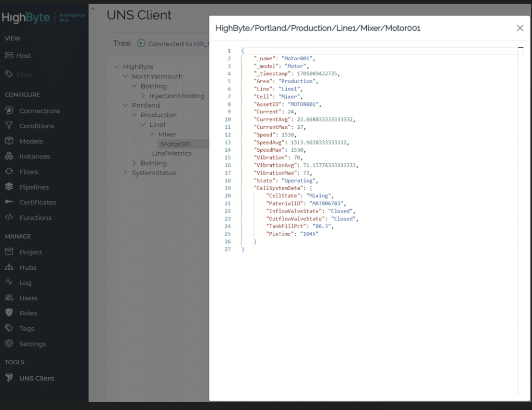
Task: Collapse the Mixer tree node
Action: tap(152, 135)
